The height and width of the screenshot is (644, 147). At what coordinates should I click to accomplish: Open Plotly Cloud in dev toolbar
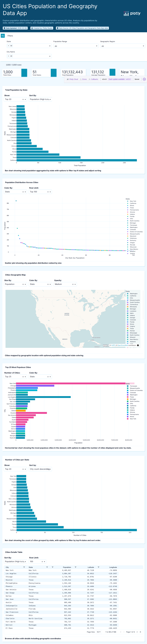[x=72, y=79]
